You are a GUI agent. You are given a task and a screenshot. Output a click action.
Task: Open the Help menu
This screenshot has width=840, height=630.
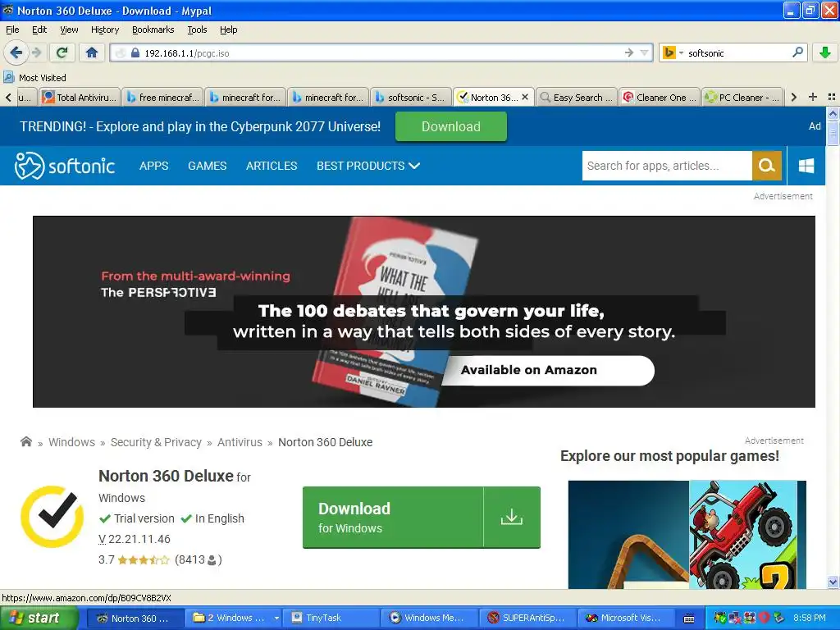(228, 30)
